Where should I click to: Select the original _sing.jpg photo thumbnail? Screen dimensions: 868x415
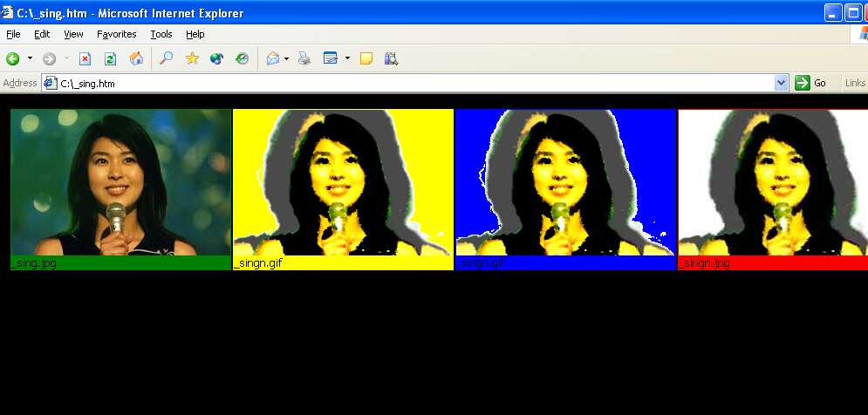[120, 182]
